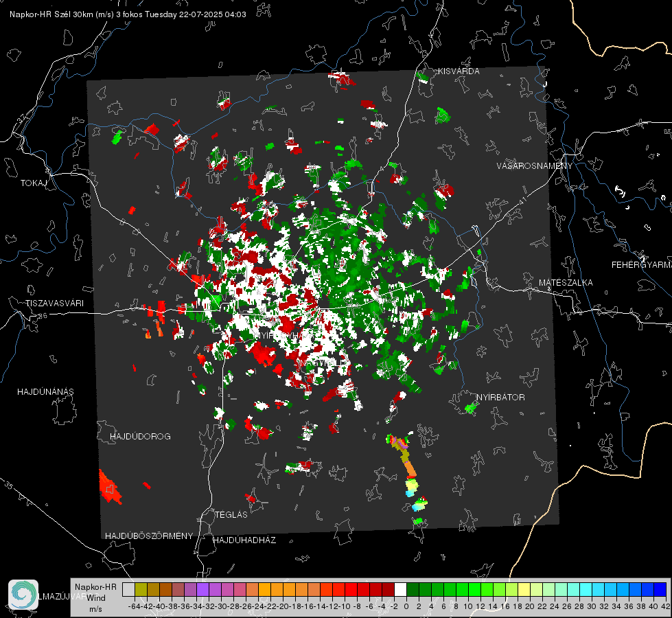This screenshot has height=618, width=672.
Task: Select the HAJDÚBÖSZÖRMÉNY map label
Action: click(149, 536)
